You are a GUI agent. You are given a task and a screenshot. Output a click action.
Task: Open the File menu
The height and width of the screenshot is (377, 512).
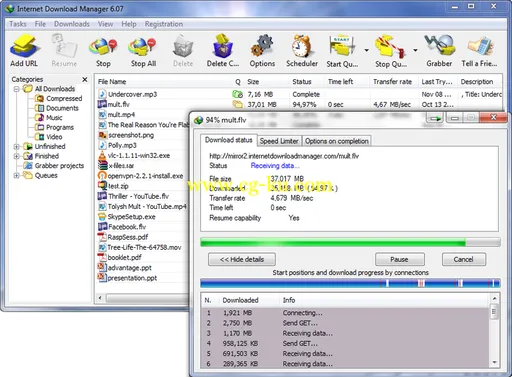[40, 24]
